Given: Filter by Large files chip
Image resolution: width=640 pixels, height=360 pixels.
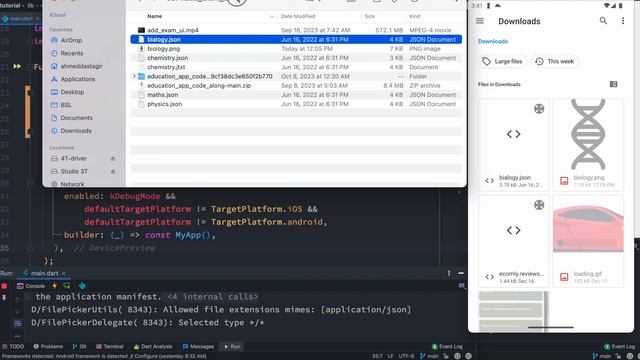Looking at the screenshot, I should pos(502,61).
